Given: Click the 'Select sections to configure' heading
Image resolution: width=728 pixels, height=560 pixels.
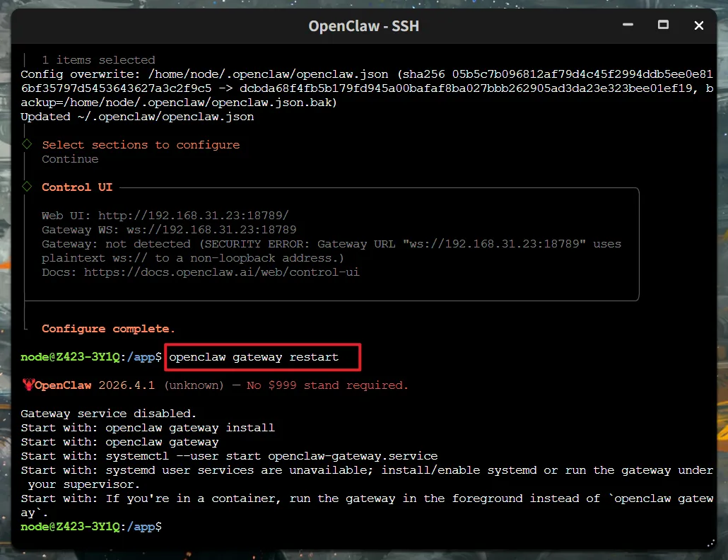Looking at the screenshot, I should coord(141,145).
